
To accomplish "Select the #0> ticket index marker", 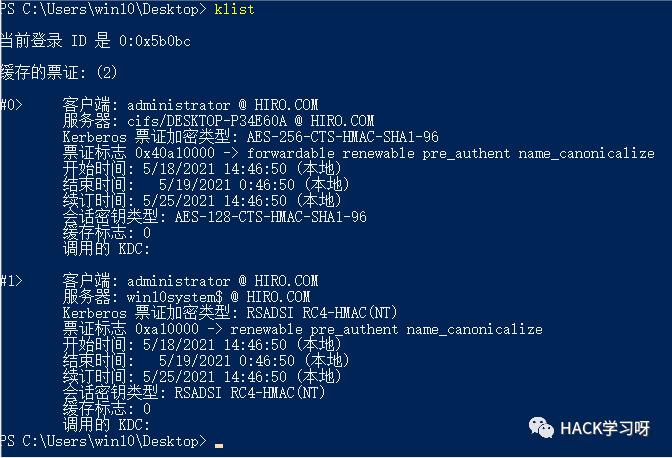I will [11, 105].
